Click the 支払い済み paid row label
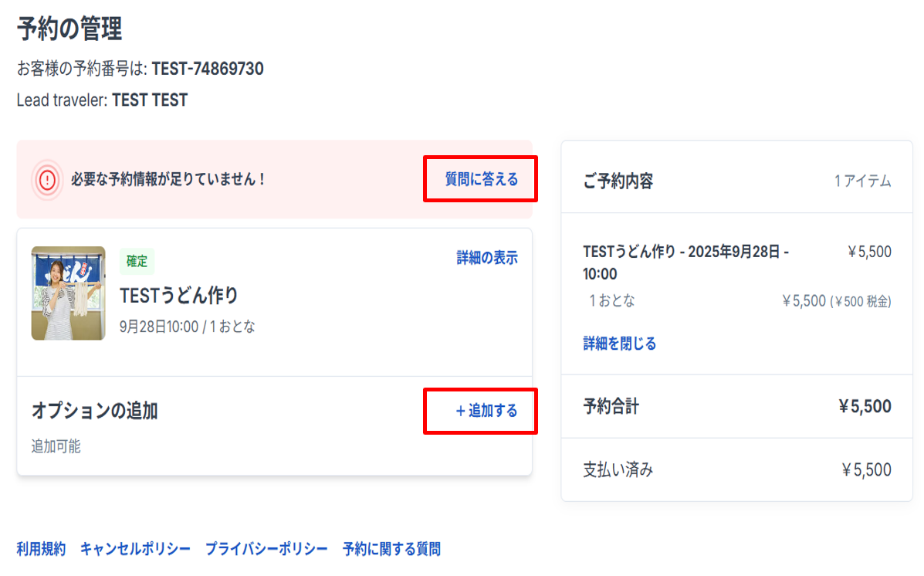The image size is (924, 576). click(x=618, y=469)
